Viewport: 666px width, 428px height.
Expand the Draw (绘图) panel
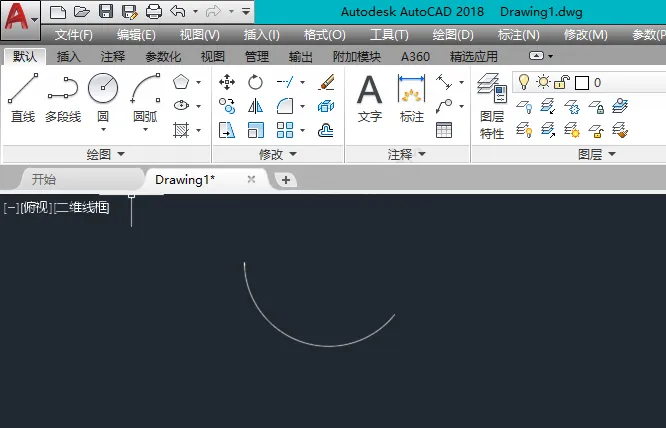(106, 154)
